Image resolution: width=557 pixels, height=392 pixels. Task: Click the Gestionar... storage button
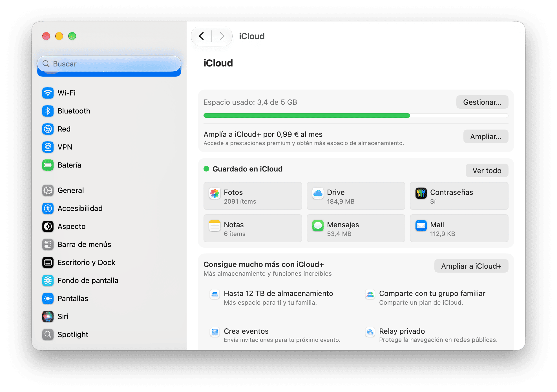pyautogui.click(x=482, y=102)
